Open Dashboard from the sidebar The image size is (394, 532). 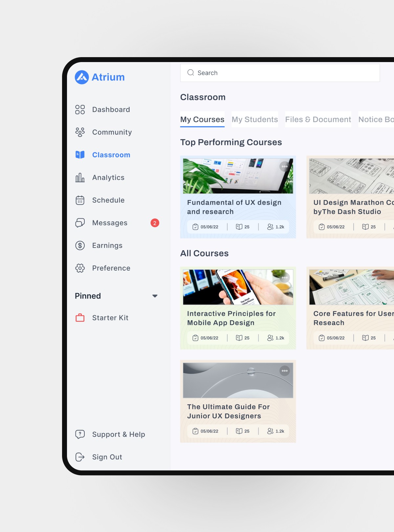111,110
